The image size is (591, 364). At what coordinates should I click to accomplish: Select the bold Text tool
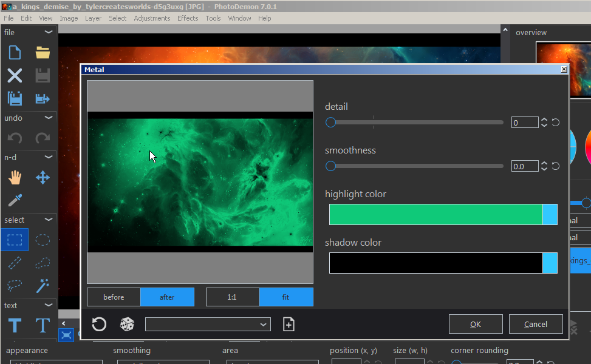point(15,325)
